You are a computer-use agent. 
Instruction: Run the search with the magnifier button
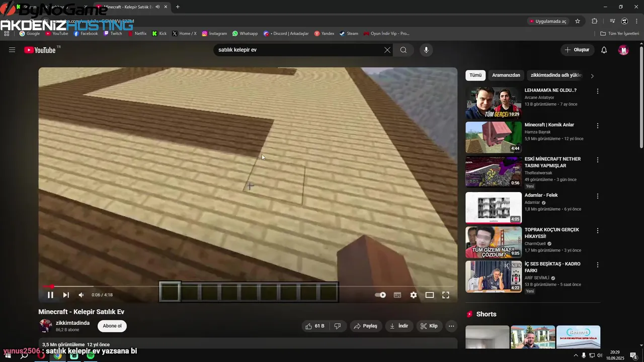pos(404,50)
